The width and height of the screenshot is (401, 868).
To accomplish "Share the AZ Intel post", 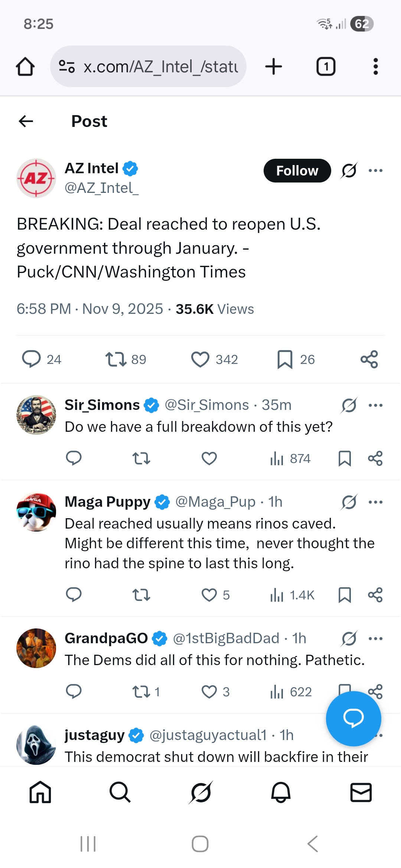I will pos(369,359).
